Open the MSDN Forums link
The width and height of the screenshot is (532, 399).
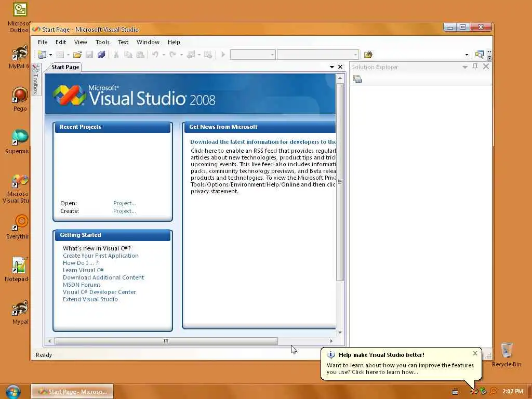[x=82, y=285]
